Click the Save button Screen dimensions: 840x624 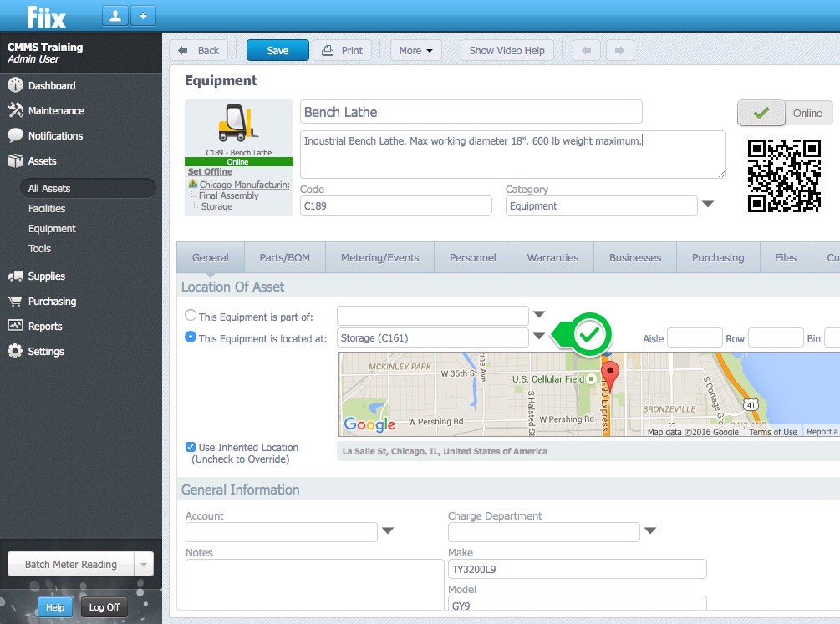coord(277,50)
